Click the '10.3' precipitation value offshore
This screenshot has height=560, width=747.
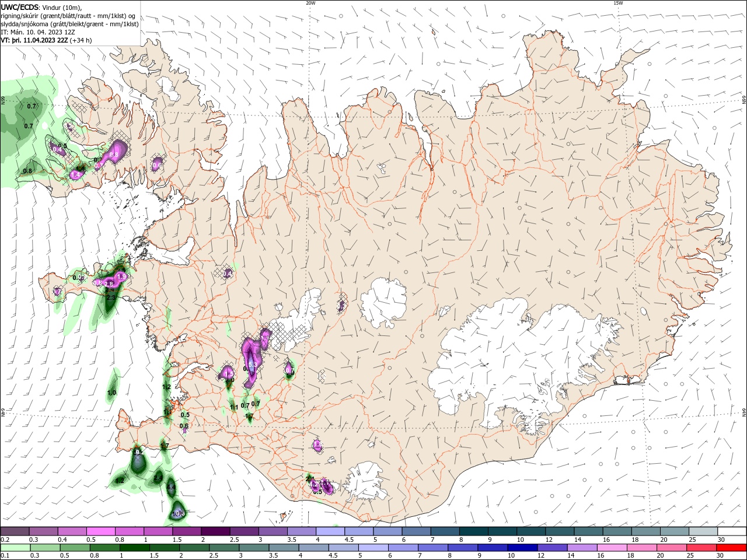coord(179,513)
